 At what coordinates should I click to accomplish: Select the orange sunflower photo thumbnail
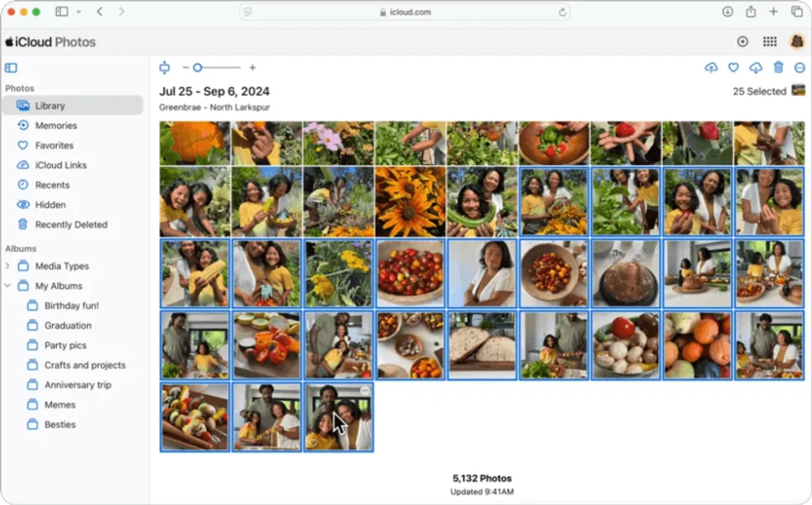coord(410,202)
